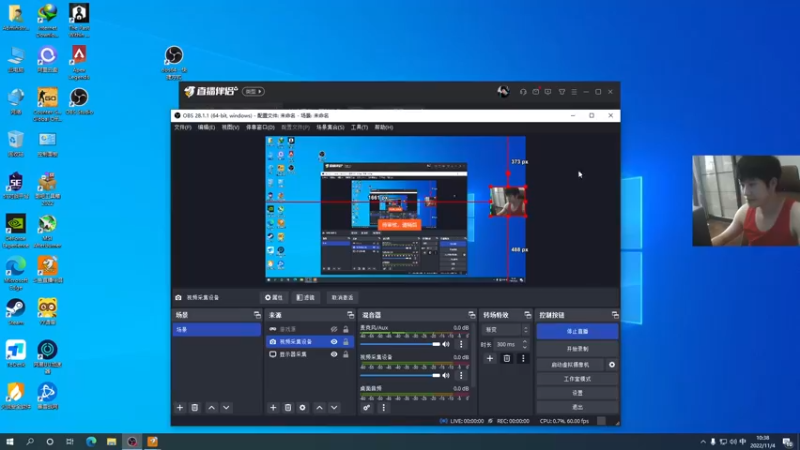
Task: Click the 属性 properties button for the source
Action: click(x=274, y=297)
